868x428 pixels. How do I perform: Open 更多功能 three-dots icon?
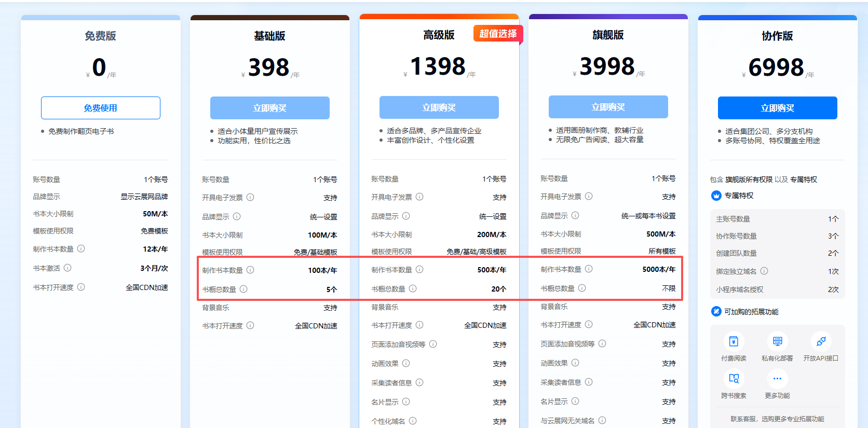pyautogui.click(x=777, y=379)
